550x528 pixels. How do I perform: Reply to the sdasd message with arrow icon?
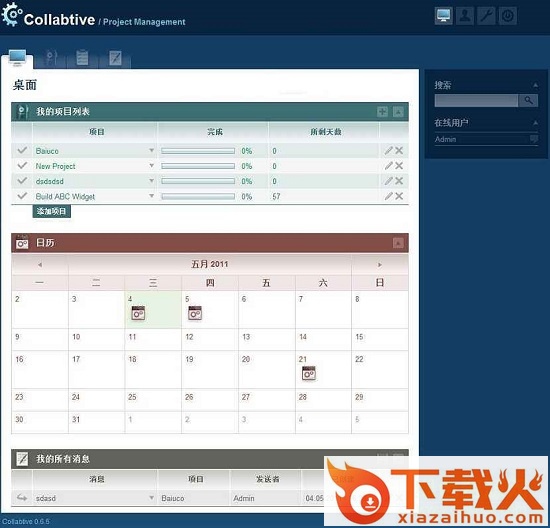click(x=22, y=497)
